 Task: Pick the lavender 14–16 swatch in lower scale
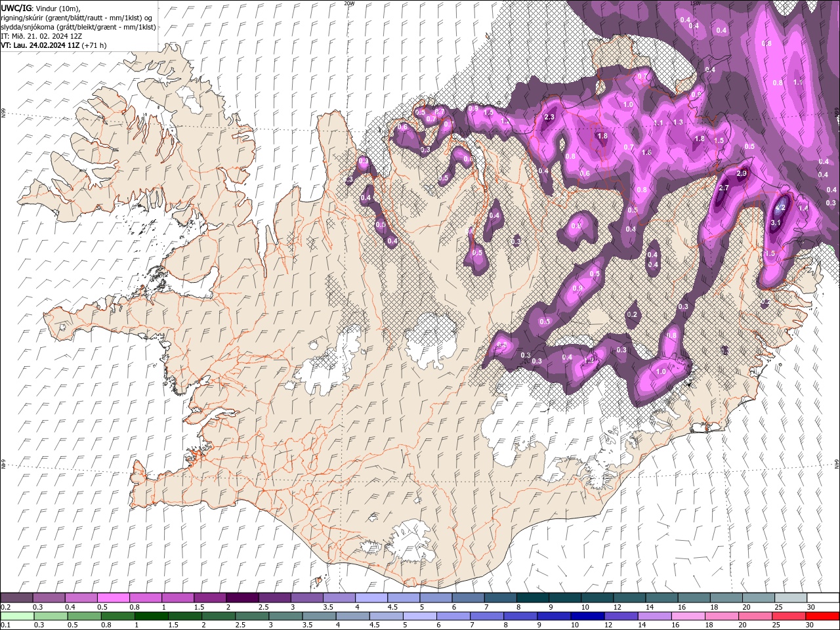[x=654, y=616]
